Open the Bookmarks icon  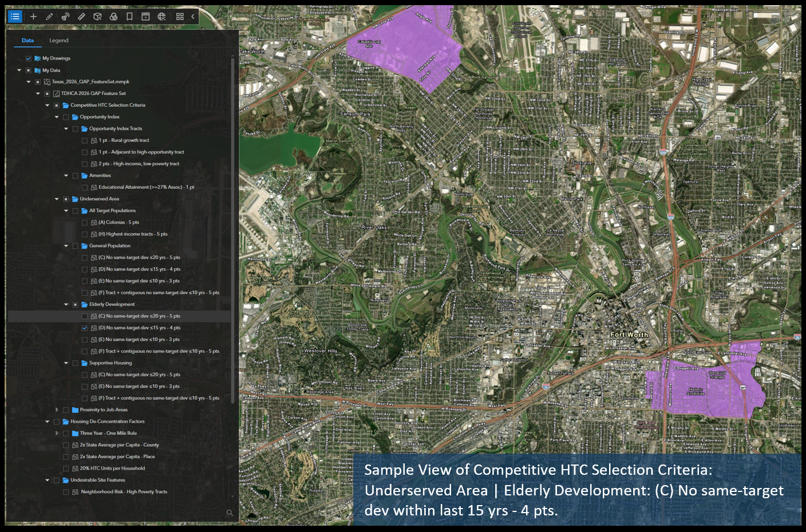pyautogui.click(x=129, y=16)
